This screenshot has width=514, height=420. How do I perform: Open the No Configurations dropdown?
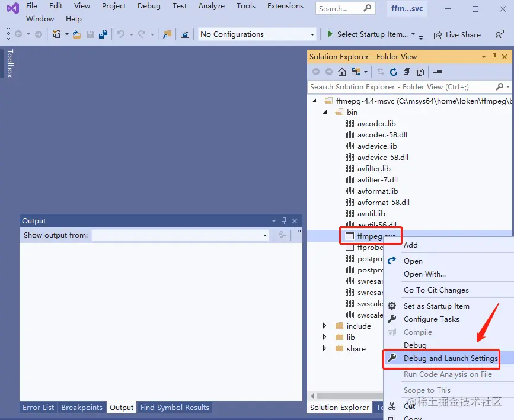click(314, 34)
